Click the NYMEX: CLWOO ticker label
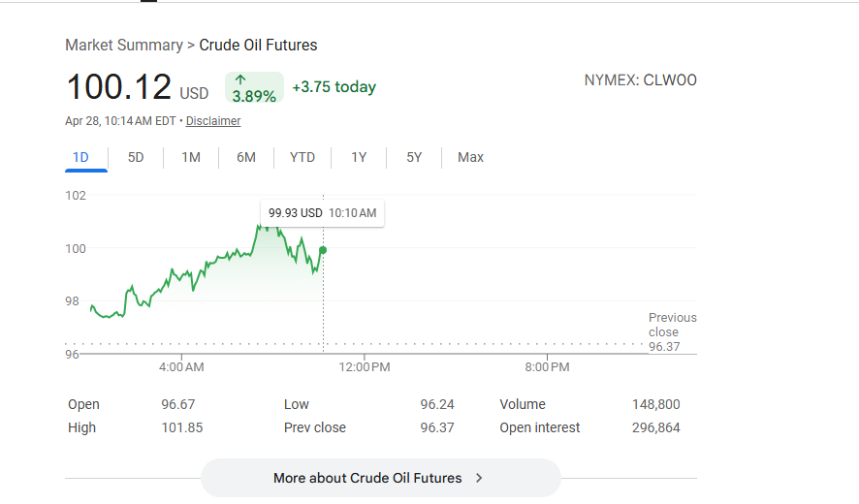Screen dimensions: 859x504 [640, 80]
